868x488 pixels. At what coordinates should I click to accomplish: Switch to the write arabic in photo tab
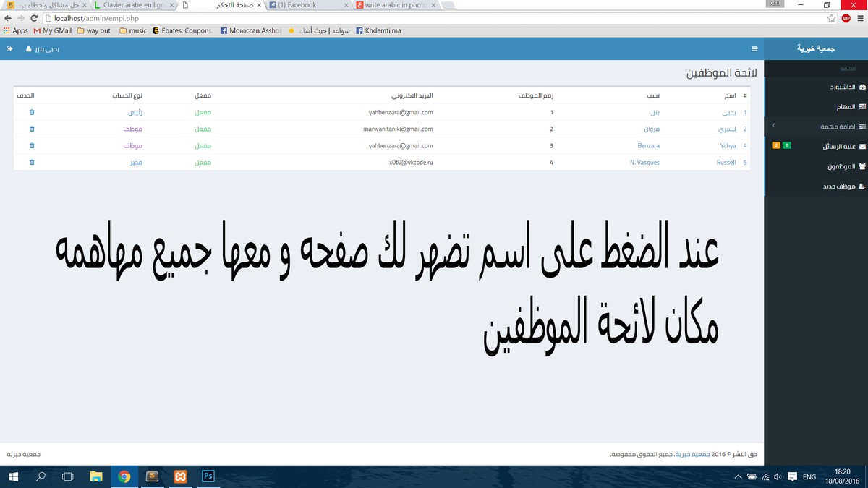[x=394, y=5]
